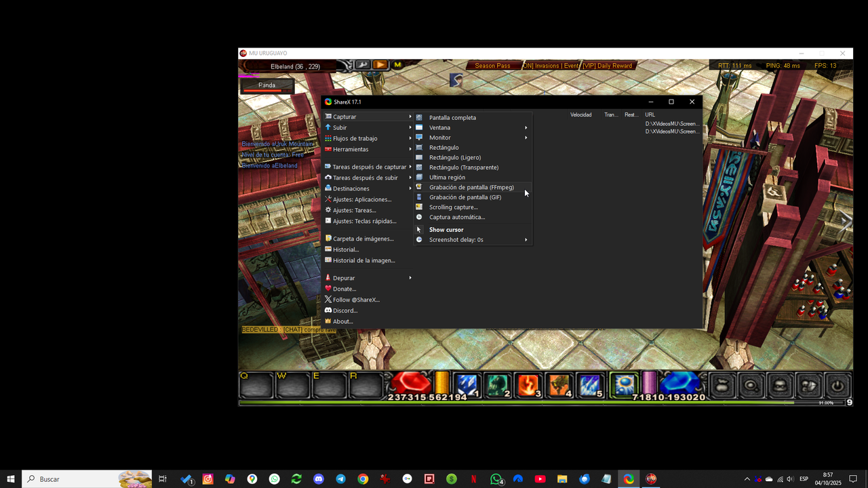Click the Velocidad column header
The image size is (868, 488).
click(581, 115)
